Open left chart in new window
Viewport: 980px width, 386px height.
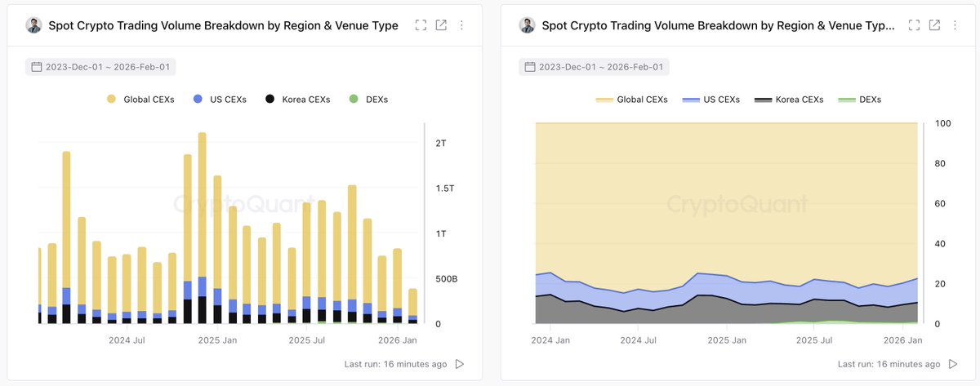click(441, 25)
